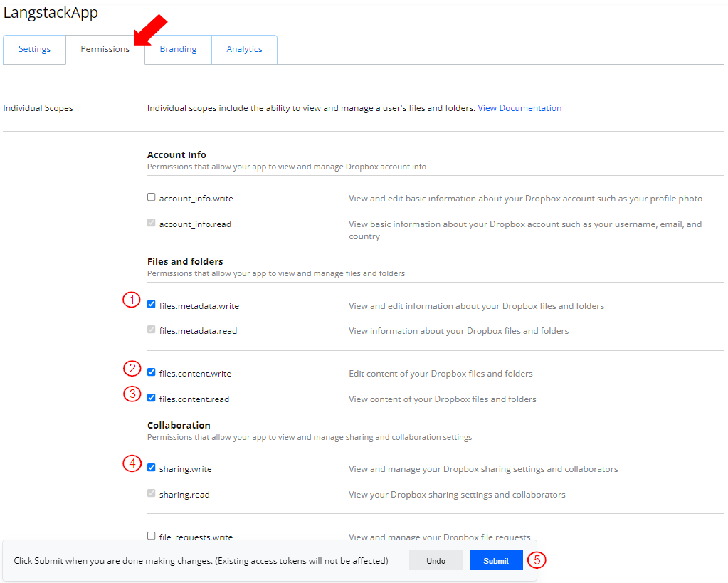Enable the account_info.write checkbox
Image resolution: width=728 pixels, height=583 pixels.
152,197
